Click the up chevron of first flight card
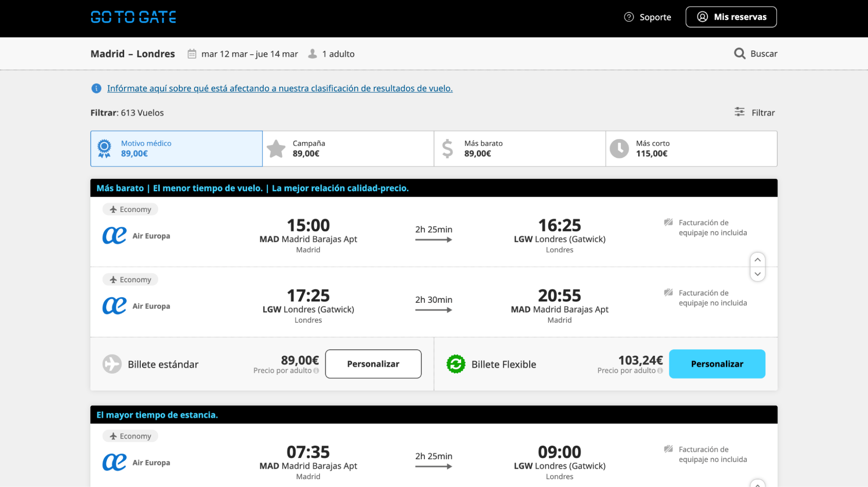This screenshot has width=868, height=487. coord(757,260)
